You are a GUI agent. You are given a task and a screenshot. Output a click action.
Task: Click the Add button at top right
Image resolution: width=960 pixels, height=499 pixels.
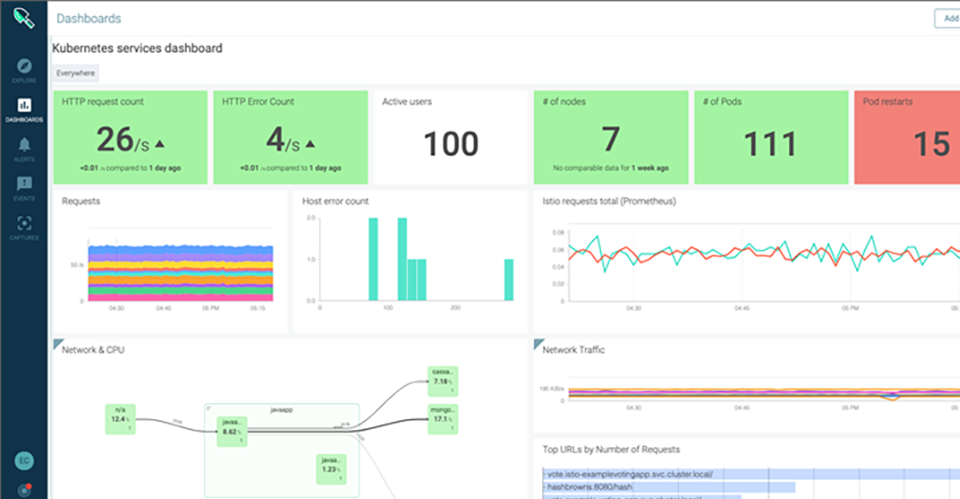pos(946,18)
